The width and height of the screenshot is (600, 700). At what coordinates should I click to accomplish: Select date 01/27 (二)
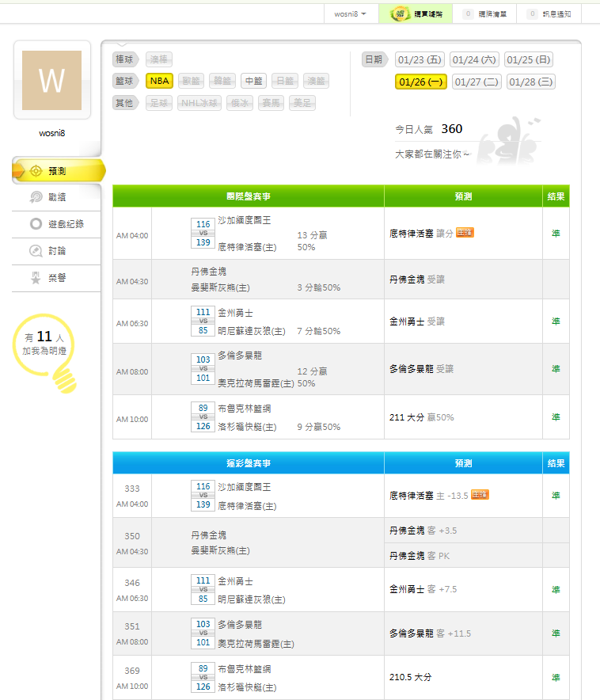pyautogui.click(x=477, y=82)
